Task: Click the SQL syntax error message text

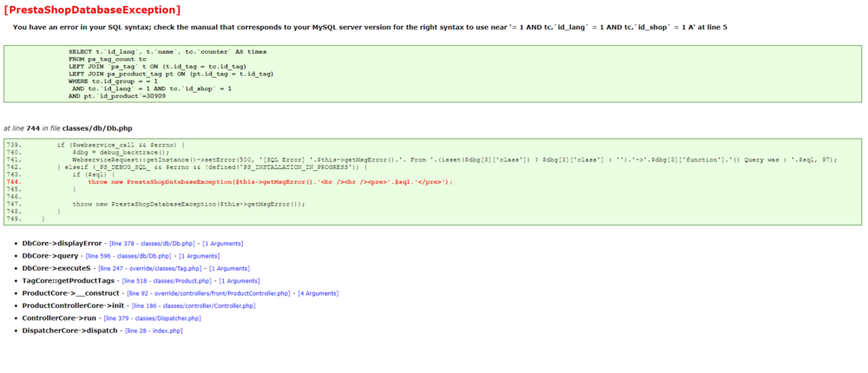Action: [370, 27]
